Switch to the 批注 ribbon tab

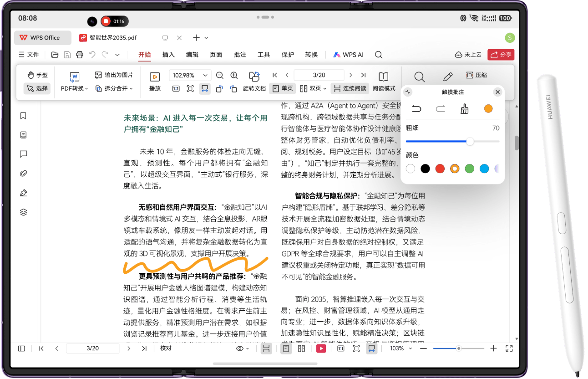(x=240, y=55)
